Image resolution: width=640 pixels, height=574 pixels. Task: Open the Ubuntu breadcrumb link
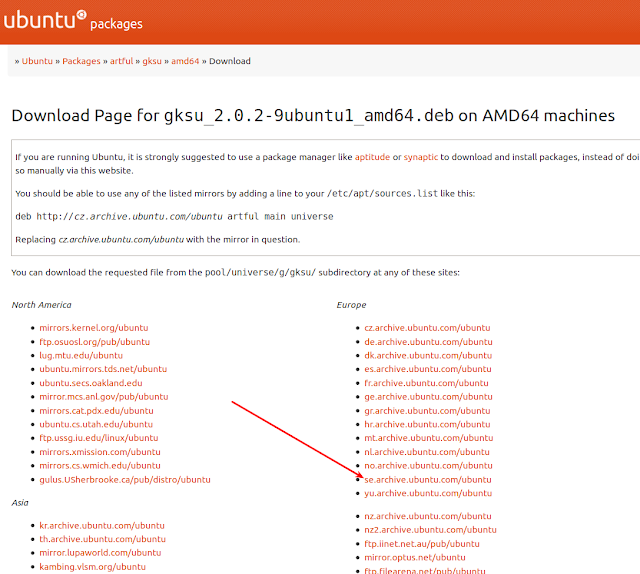click(x=37, y=61)
